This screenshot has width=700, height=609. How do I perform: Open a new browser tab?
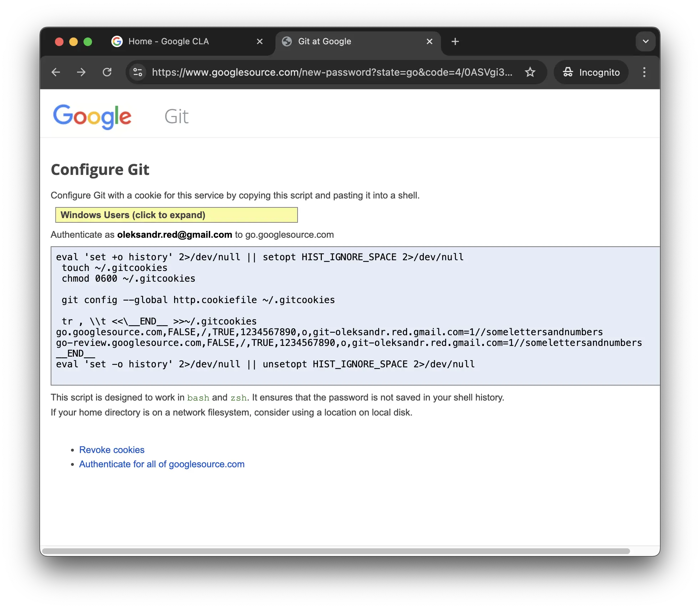click(x=455, y=41)
